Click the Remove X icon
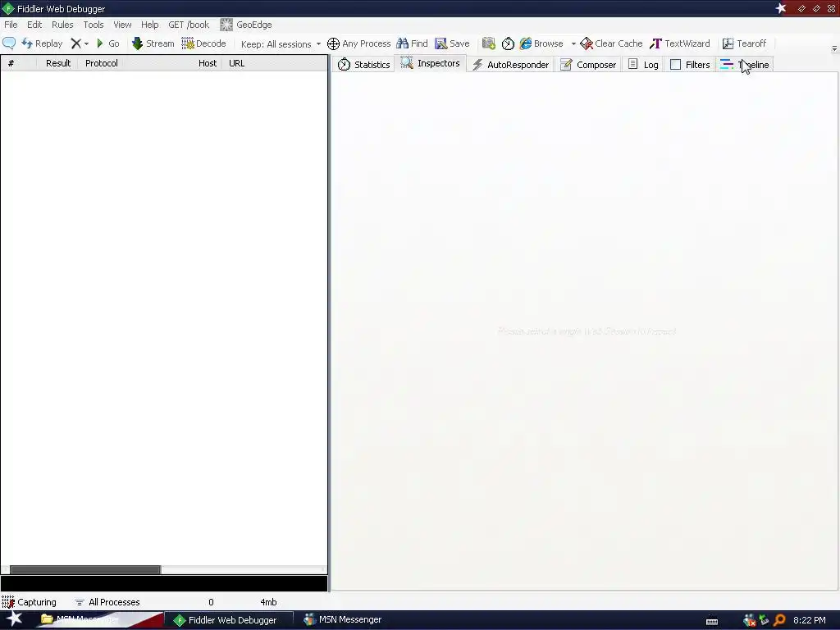This screenshot has height=630, width=840. (76, 43)
